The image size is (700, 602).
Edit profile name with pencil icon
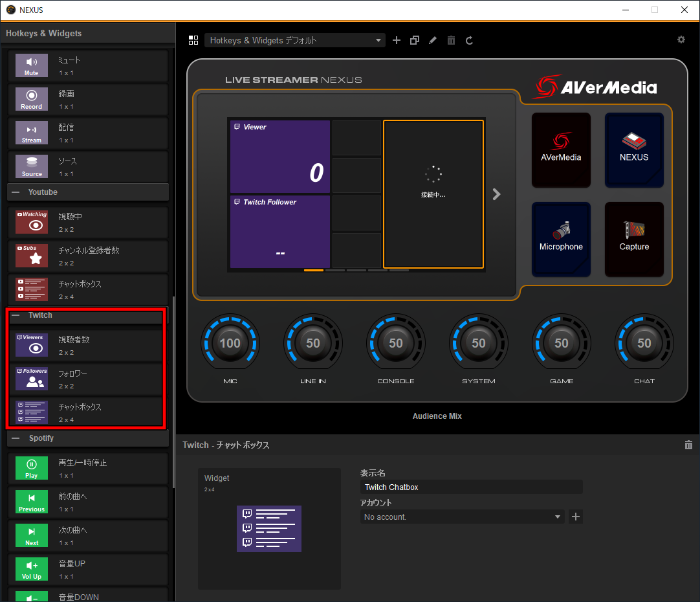pyautogui.click(x=433, y=41)
